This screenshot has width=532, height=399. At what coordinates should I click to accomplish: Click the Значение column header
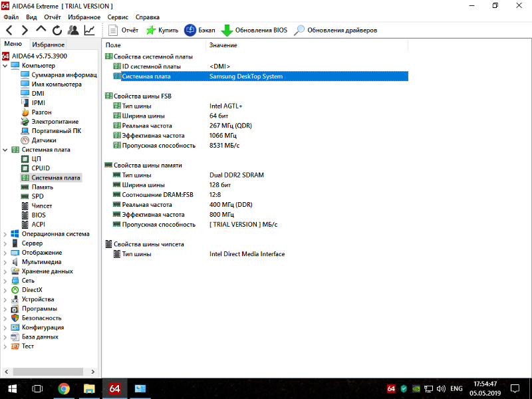(x=223, y=45)
